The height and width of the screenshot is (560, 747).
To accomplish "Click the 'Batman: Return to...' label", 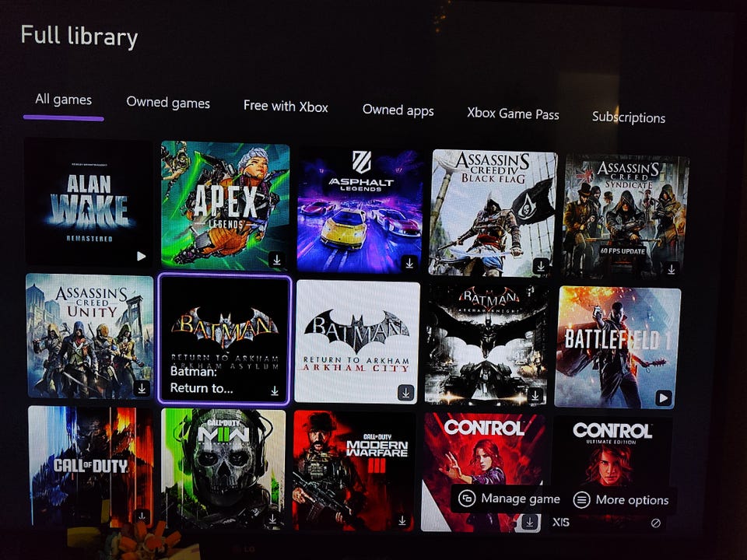I will pyautogui.click(x=202, y=380).
